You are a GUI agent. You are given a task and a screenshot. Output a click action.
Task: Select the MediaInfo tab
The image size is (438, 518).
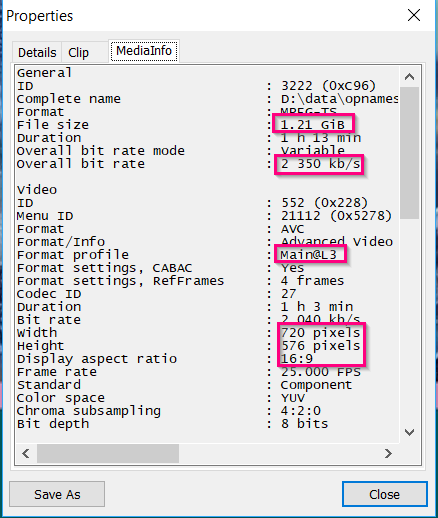point(144,51)
